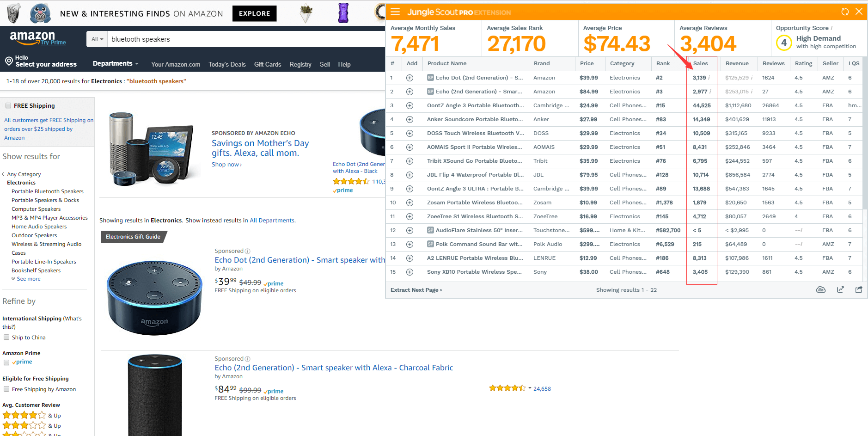The image size is (868, 436).
Task: Refresh Jungle Scout extension data
Action: click(x=845, y=12)
